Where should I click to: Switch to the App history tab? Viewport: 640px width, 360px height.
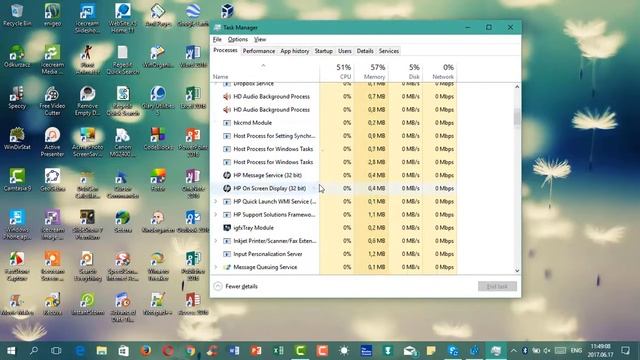(x=295, y=51)
